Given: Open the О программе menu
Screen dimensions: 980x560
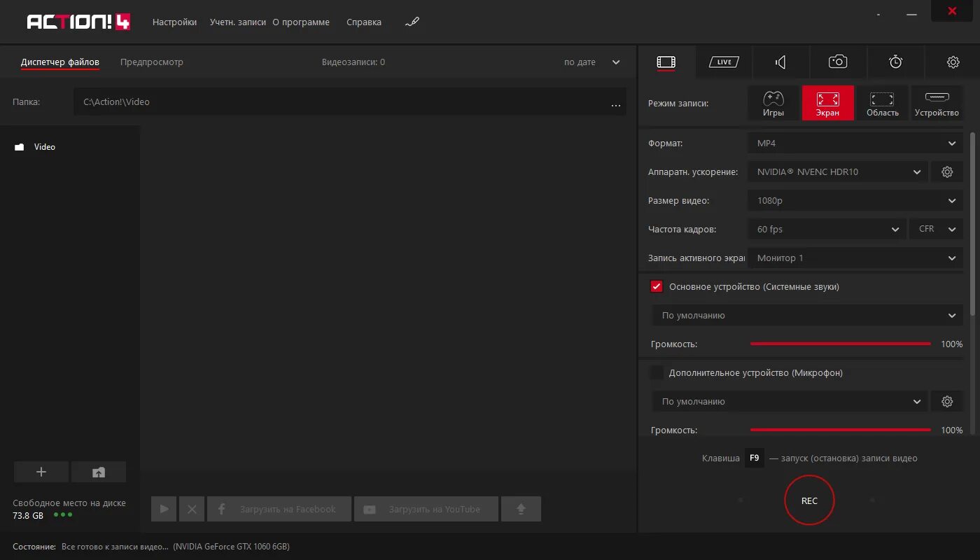Looking at the screenshot, I should coord(301,22).
